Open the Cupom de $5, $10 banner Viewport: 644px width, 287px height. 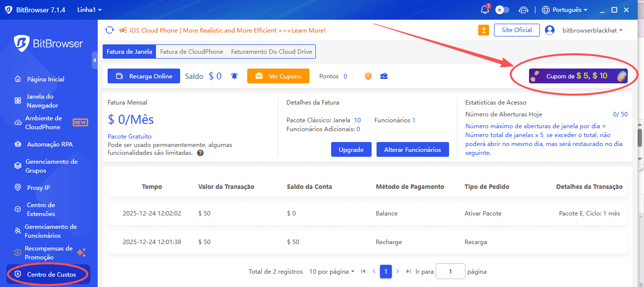(578, 76)
